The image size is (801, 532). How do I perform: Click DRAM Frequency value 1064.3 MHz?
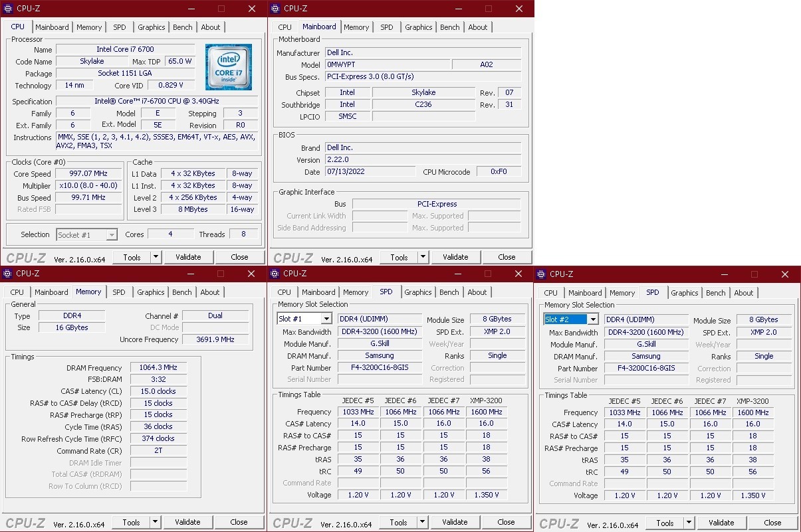coord(158,368)
